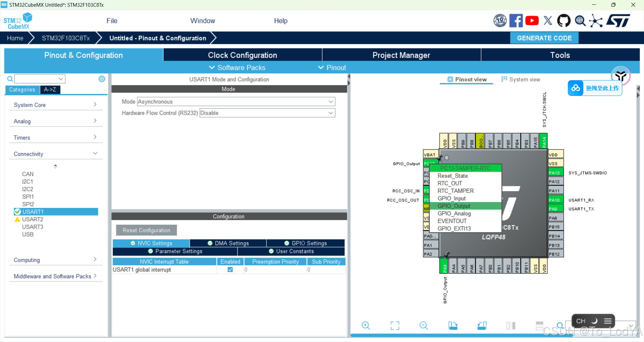Zoom in on the pinout view
The width and height of the screenshot is (644, 342).
point(366,325)
